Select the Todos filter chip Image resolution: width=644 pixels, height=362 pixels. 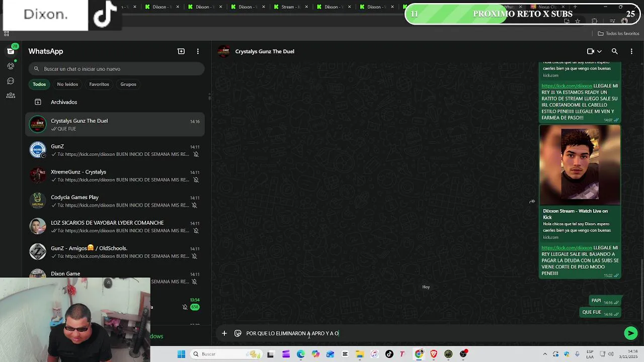pos(39,84)
